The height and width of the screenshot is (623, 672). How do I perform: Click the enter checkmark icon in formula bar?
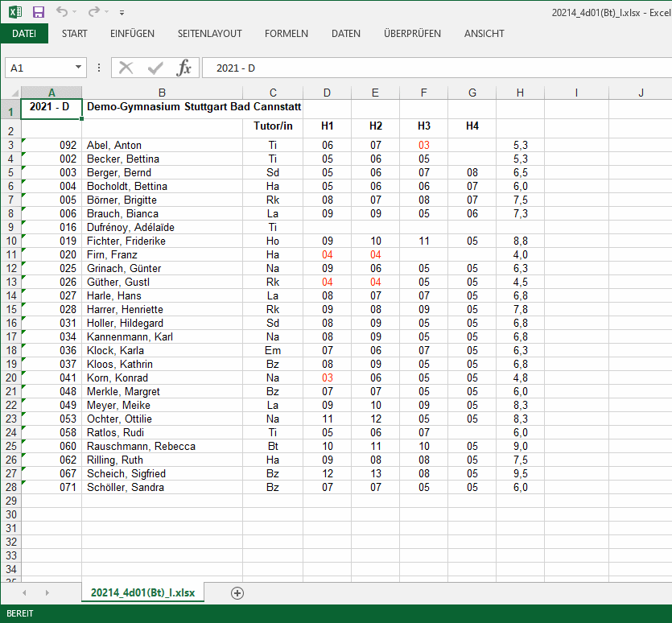click(155, 68)
